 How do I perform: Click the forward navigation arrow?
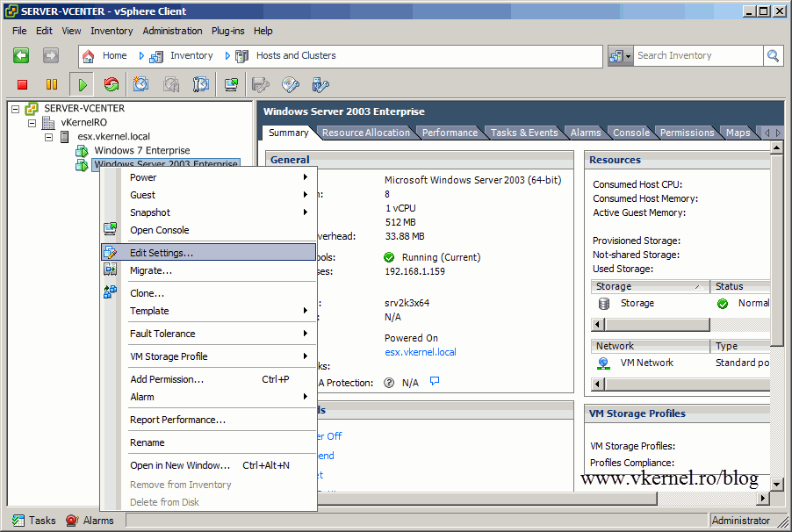pos(51,55)
